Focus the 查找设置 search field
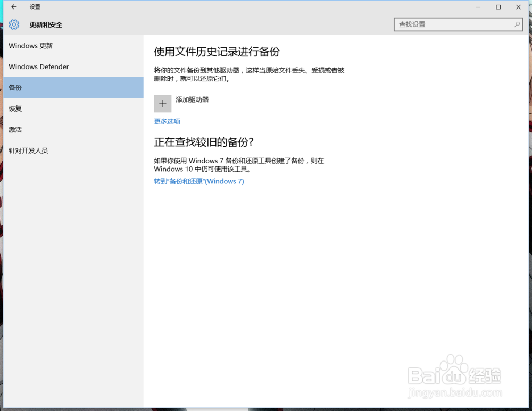Viewport: 532px width, 411px height. click(x=458, y=24)
